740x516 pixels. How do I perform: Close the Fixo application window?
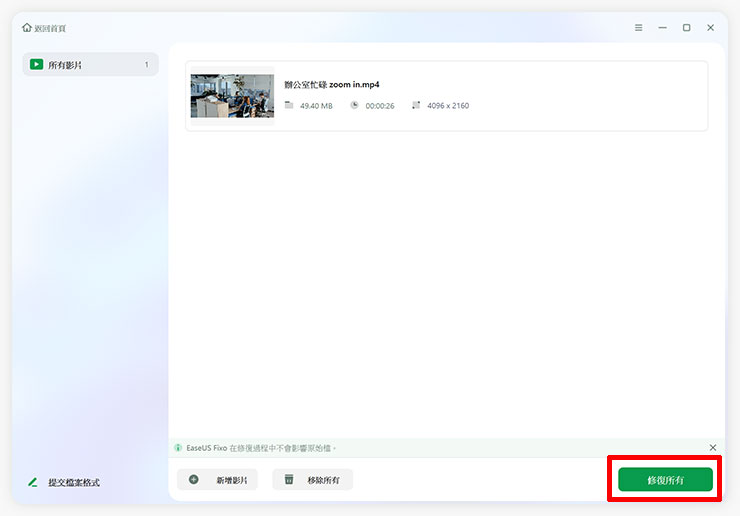pos(710,28)
